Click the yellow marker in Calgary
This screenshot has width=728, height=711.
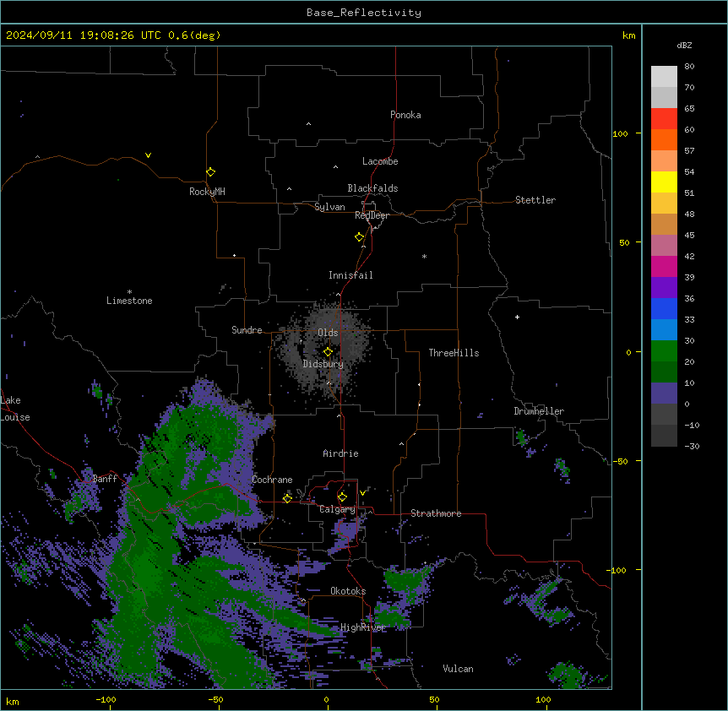[342, 497]
